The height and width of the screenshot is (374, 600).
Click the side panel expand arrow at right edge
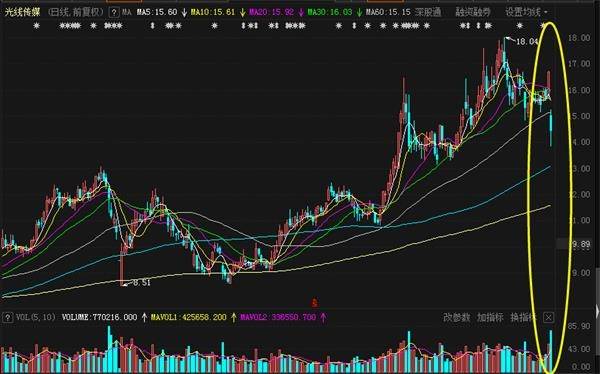point(597,311)
